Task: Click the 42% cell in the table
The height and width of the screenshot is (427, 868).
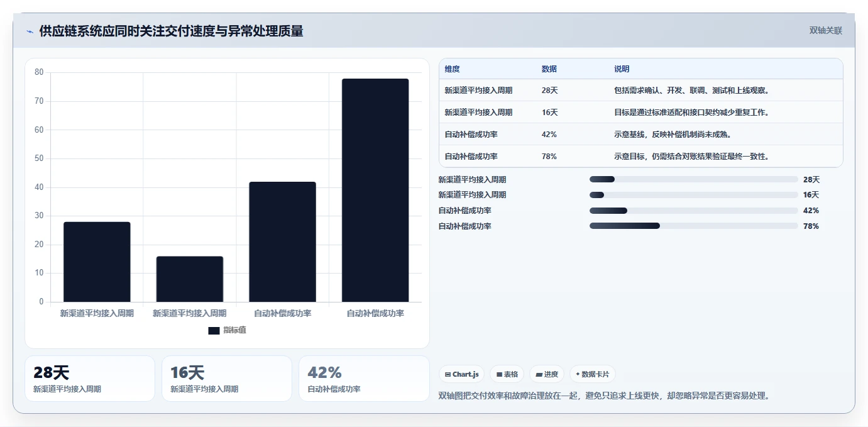Action: coord(549,135)
